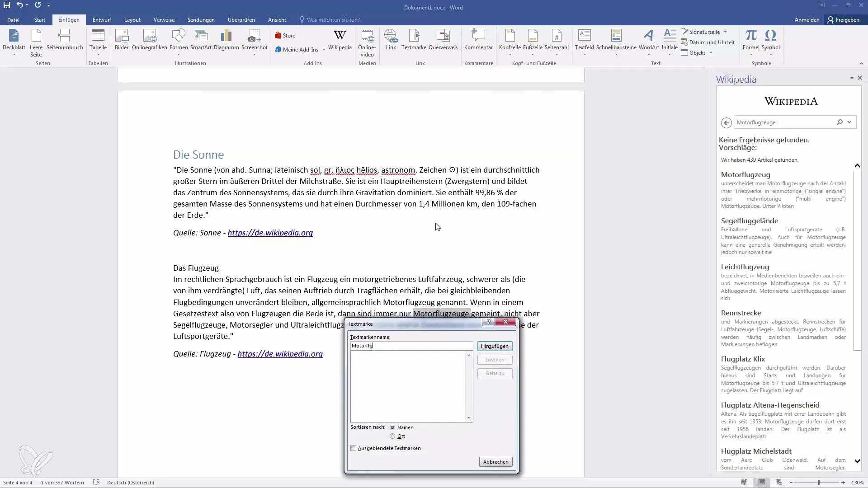This screenshot has width=868, height=488.
Task: Expand the Signaturzeile dropdown
Action: click(725, 32)
